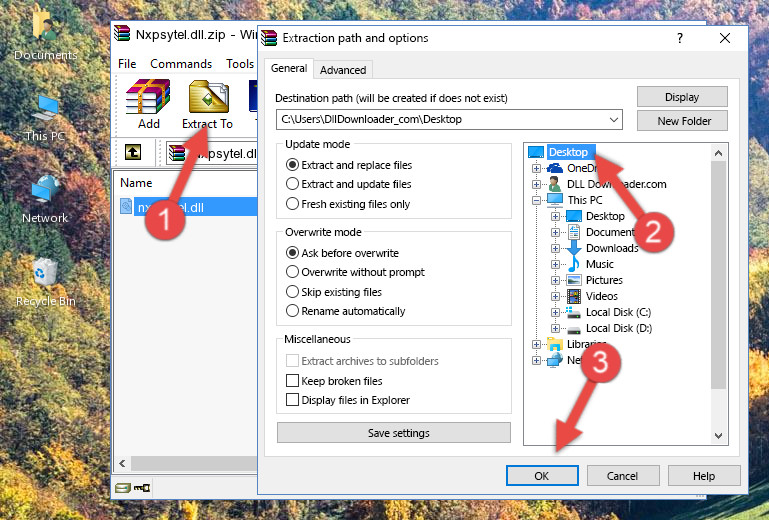Expand Local Disk (D:) node
769x520 pixels.
[555, 329]
